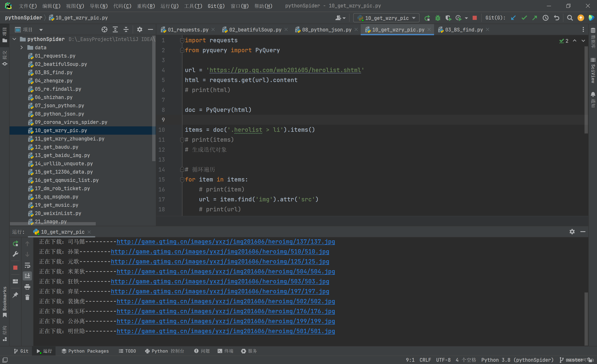Rerun script with green rerun icon in run panel
The width and height of the screenshot is (597, 364).
pyautogui.click(x=15, y=243)
